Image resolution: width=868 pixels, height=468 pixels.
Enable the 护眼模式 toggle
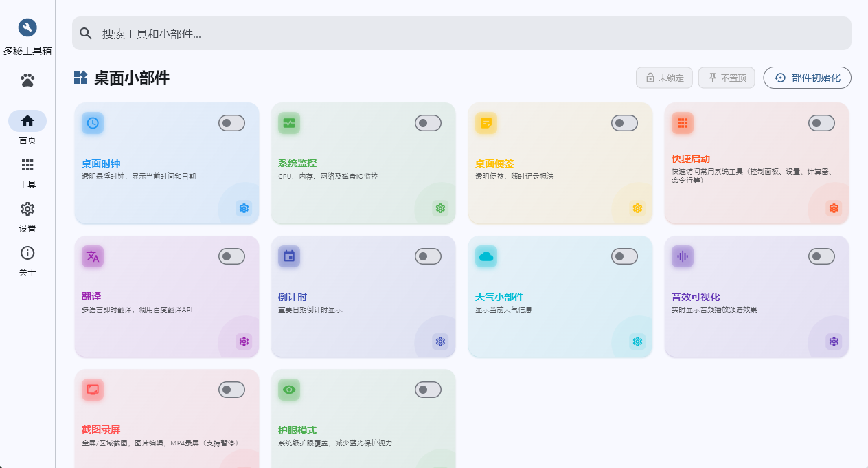click(429, 390)
